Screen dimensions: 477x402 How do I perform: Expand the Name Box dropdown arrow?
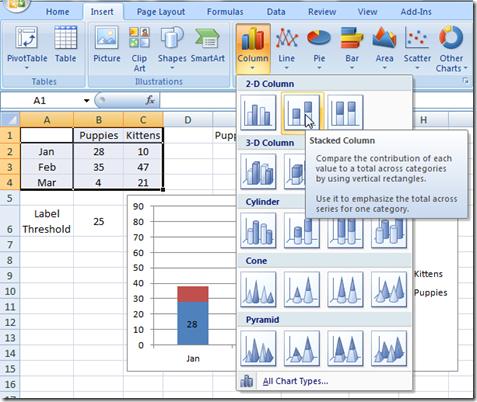click(87, 100)
